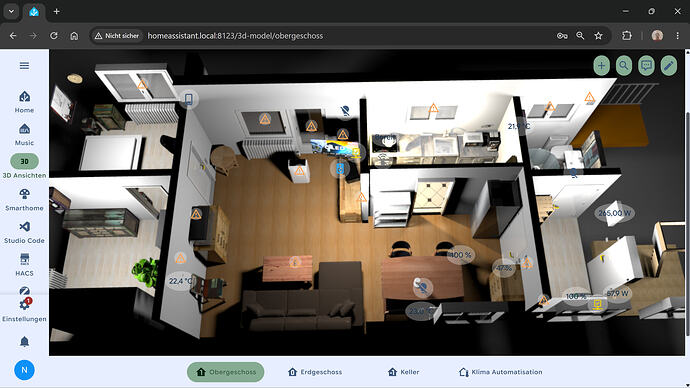Click the green search button
690x388 pixels.
pos(624,66)
